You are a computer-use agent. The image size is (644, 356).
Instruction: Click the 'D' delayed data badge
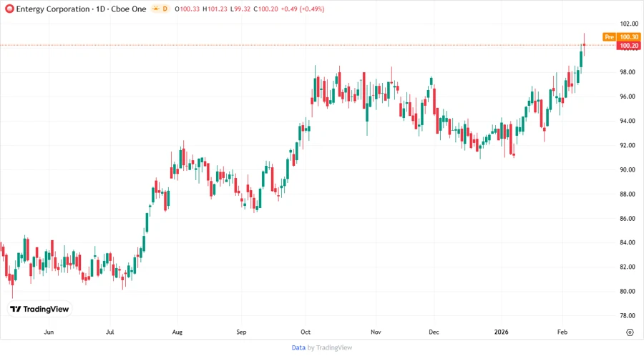pyautogui.click(x=165, y=9)
